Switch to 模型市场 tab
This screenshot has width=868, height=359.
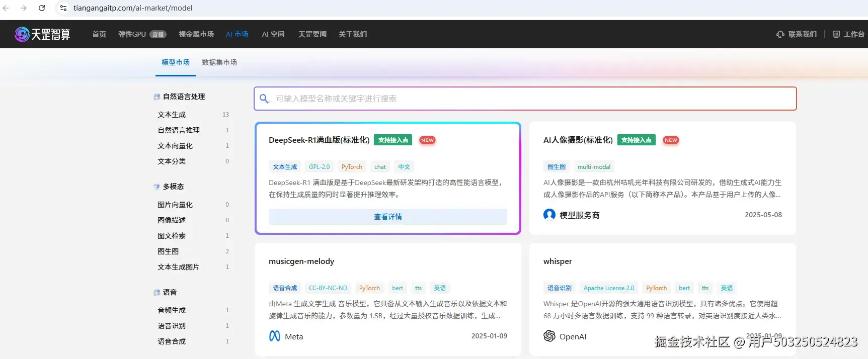pos(176,62)
